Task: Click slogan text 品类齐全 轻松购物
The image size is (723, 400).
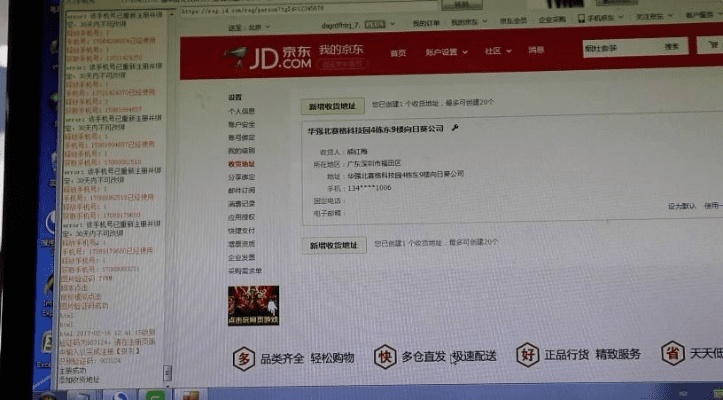Action: [307, 358]
